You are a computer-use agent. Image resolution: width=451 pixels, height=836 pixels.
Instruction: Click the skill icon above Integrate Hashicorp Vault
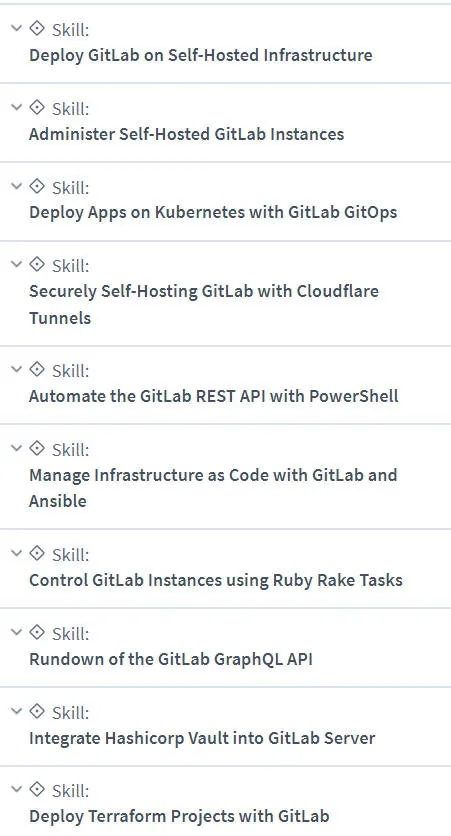[x=36, y=711]
